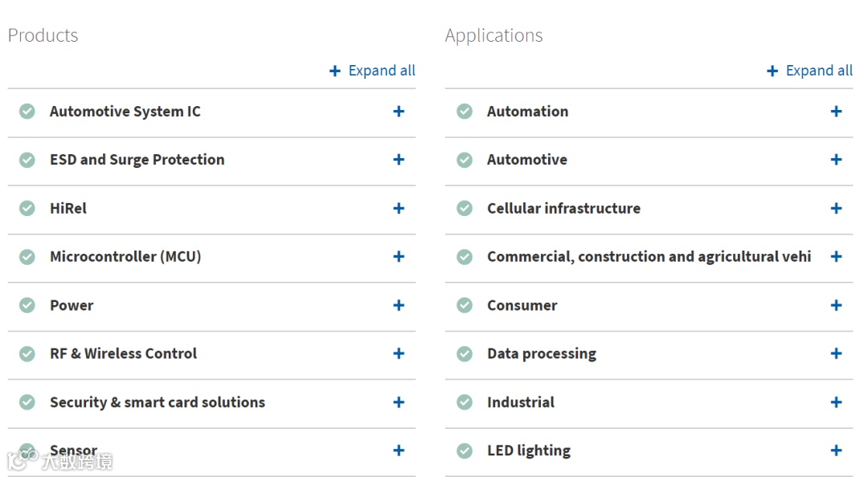This screenshot has height=477, width=868.
Task: Click the plus icon beside Consumer
Action: (836, 305)
